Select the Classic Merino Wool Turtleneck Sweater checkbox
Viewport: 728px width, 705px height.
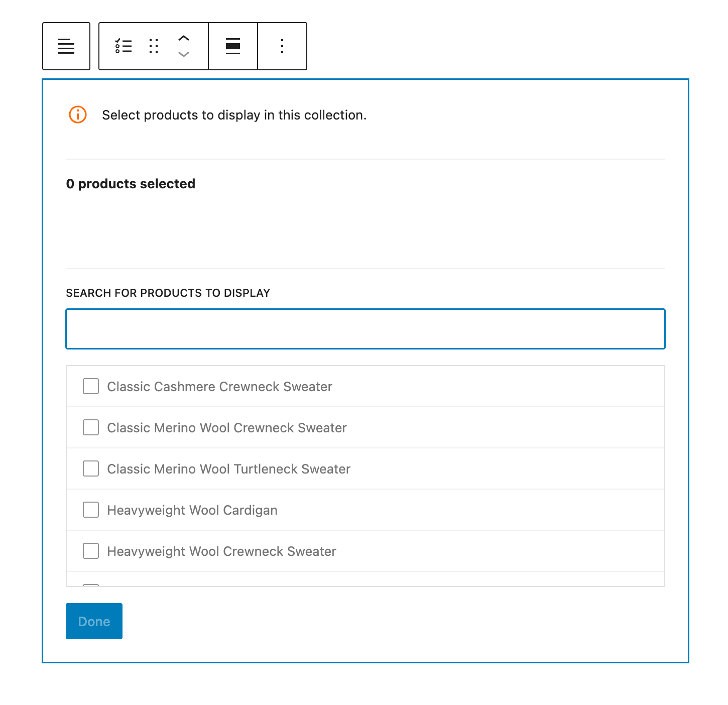click(91, 468)
